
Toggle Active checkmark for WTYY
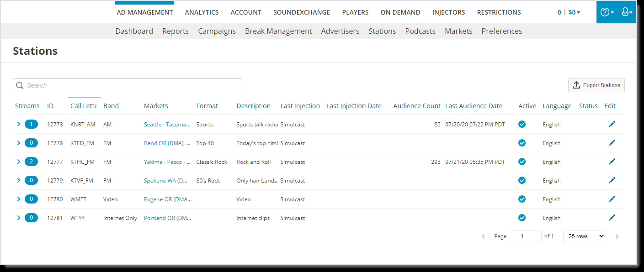[x=522, y=218]
